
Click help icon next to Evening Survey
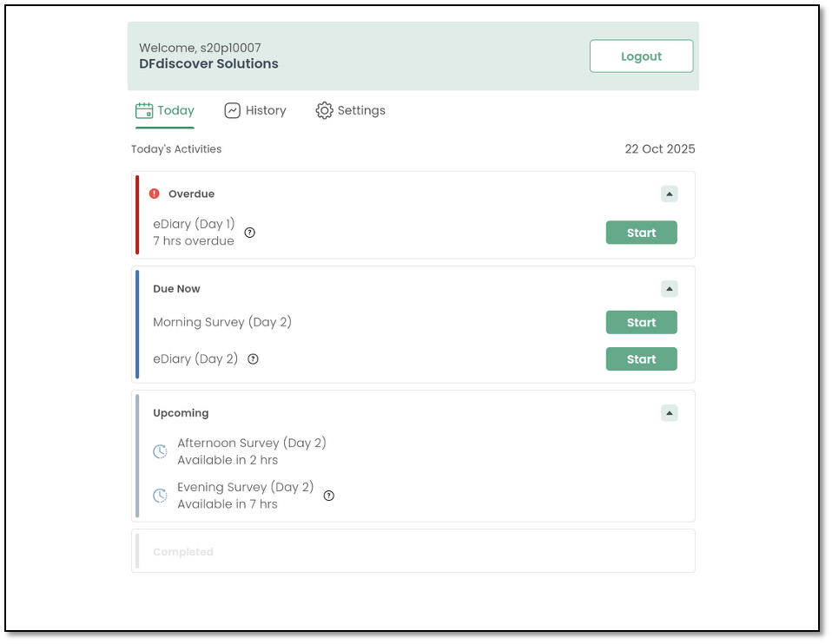click(329, 496)
